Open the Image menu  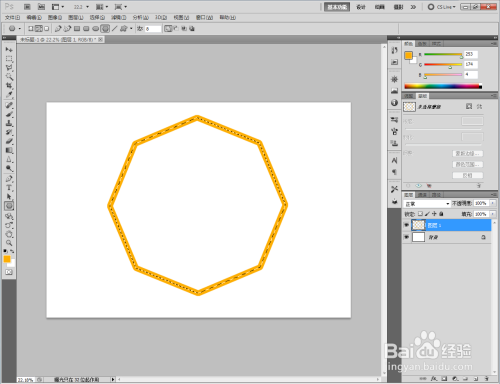(x=55, y=17)
